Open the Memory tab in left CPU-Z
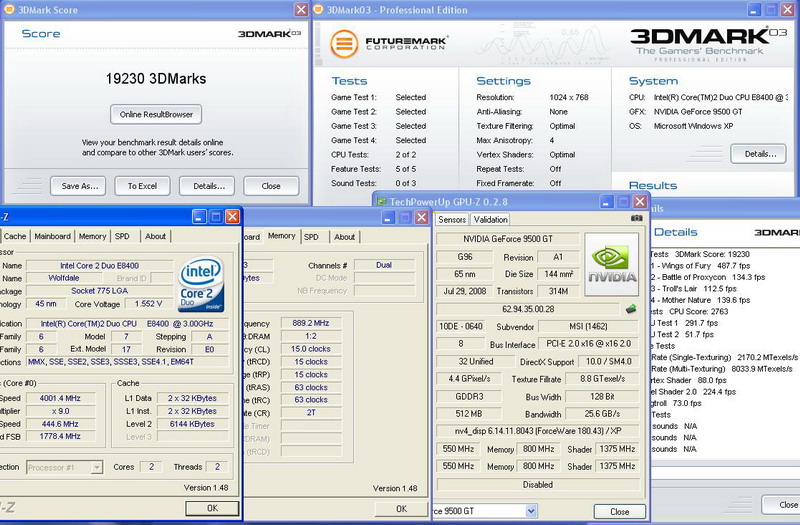800x525 pixels. (x=92, y=236)
